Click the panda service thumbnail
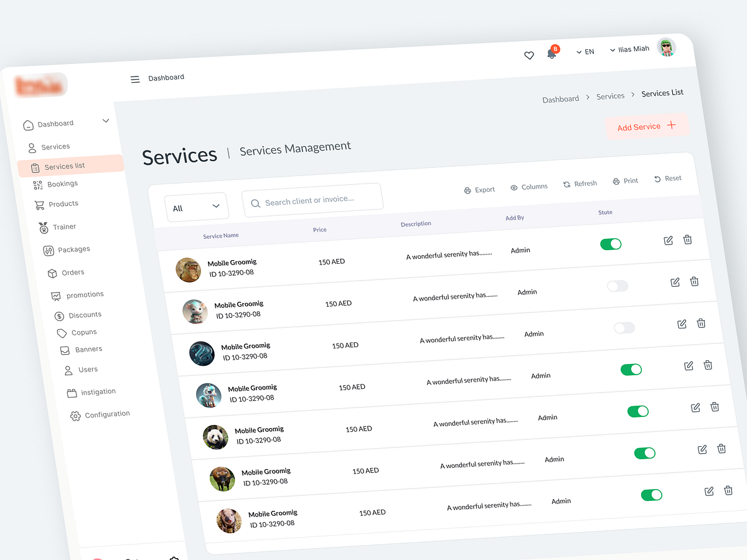747x560 pixels. (215, 437)
